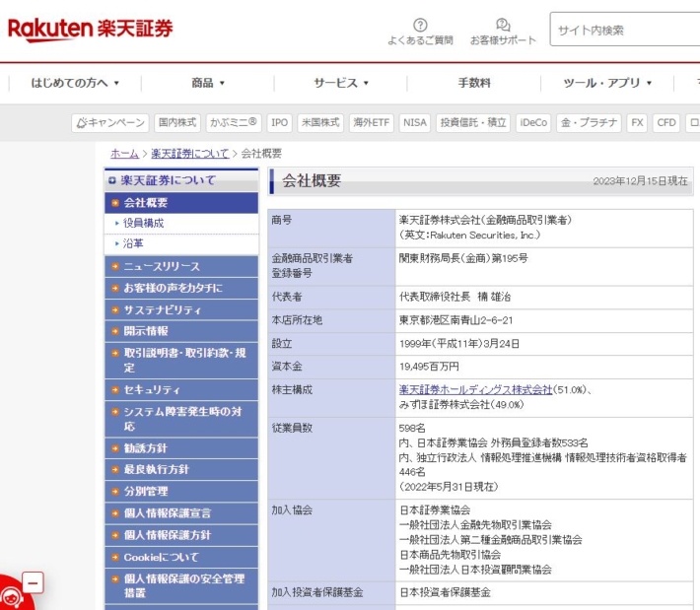
Task: Open the 手数料 menu item
Action: [474, 83]
